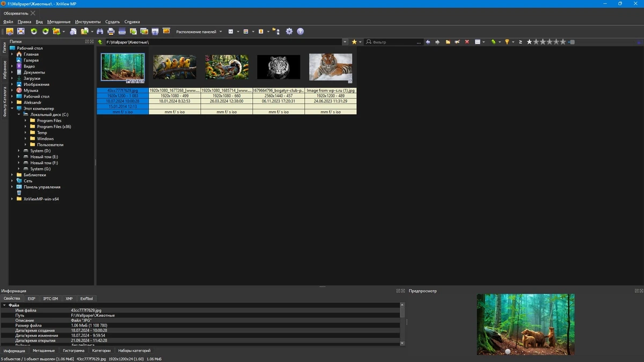
Task: Go up one folder with green arrow
Action: click(x=100, y=42)
